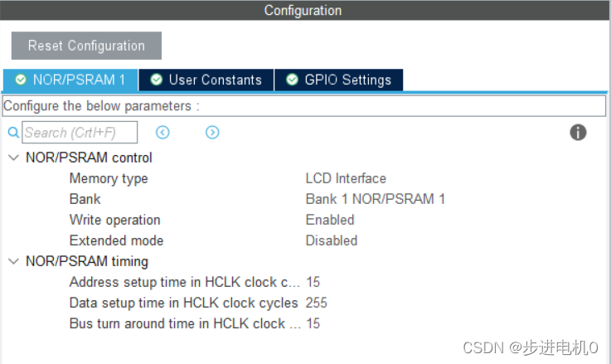Click the NOR/PSRAM timing heading text

point(87,261)
